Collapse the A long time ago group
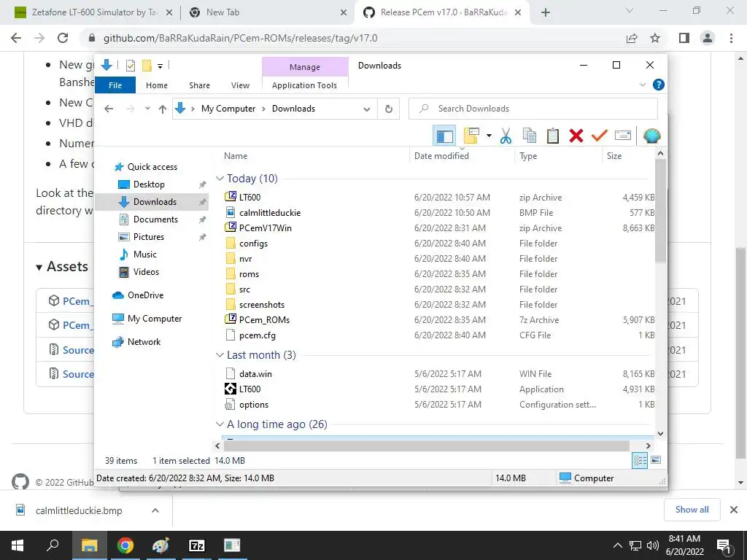The width and height of the screenshot is (747, 560). tap(220, 424)
